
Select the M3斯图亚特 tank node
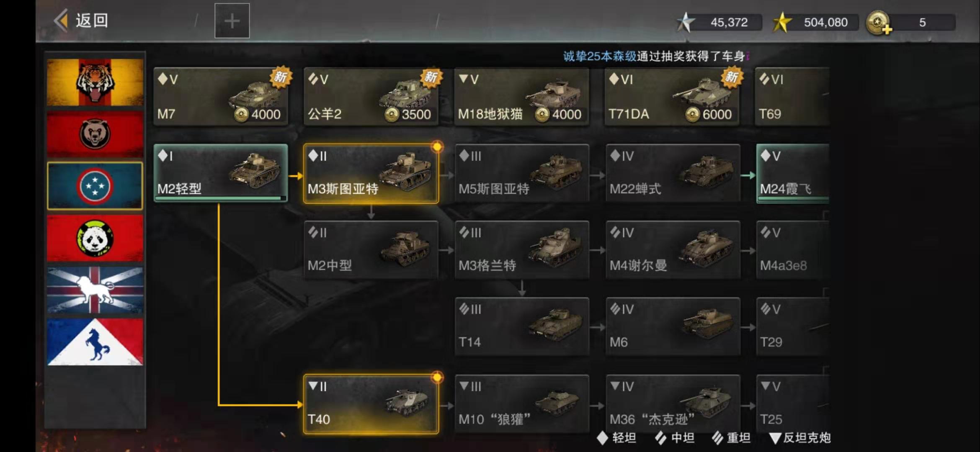[x=371, y=174]
